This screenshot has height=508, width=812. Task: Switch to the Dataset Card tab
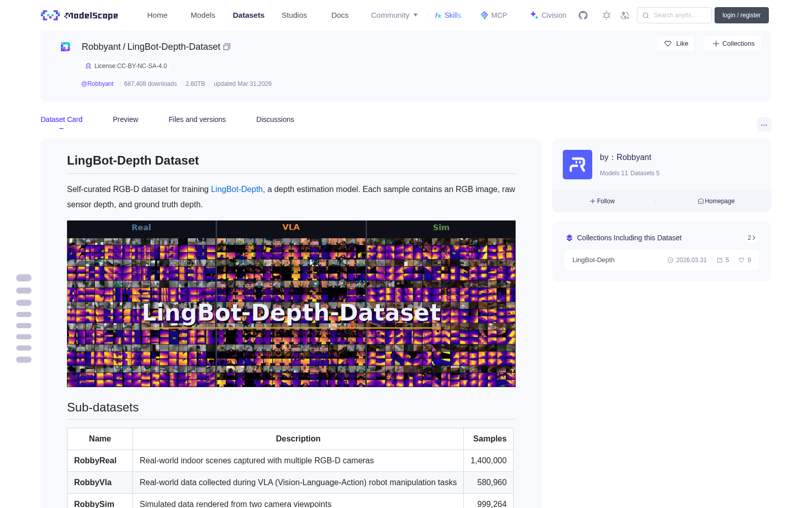pyautogui.click(x=61, y=119)
